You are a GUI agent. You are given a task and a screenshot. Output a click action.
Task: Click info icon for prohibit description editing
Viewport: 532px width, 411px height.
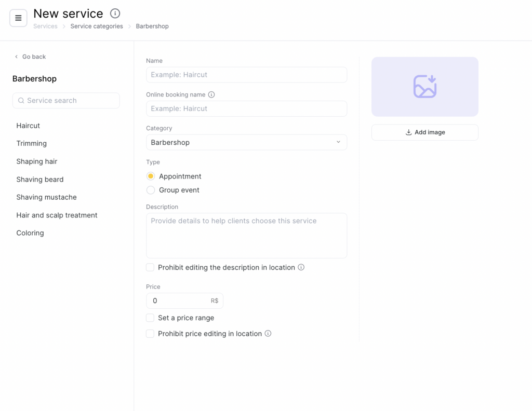point(301,268)
